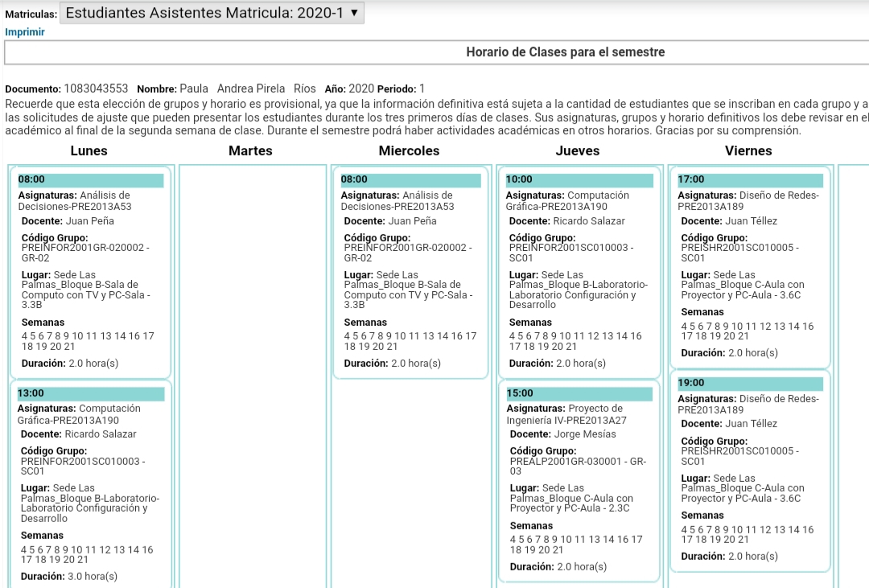Select Docente Jorge Mesías in Jueves card

563,434
